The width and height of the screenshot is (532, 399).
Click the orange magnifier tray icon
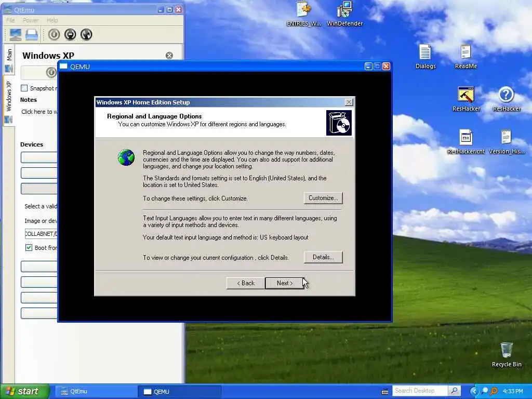494,391
